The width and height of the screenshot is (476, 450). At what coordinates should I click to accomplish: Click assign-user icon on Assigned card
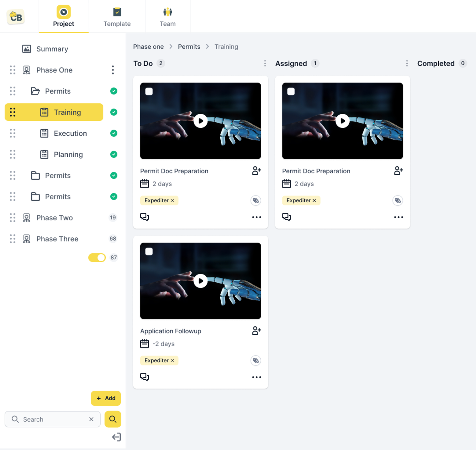click(398, 171)
